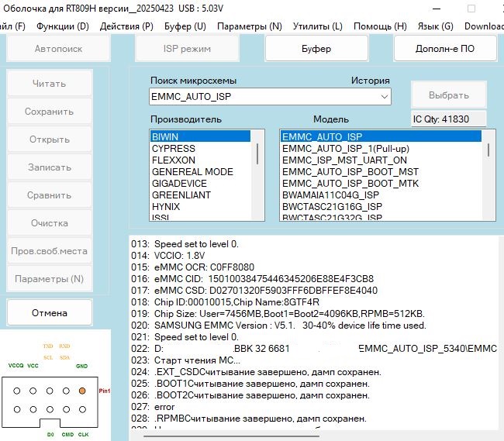
Task: Select CYPRESS in manufacturer list
Action: (x=200, y=148)
